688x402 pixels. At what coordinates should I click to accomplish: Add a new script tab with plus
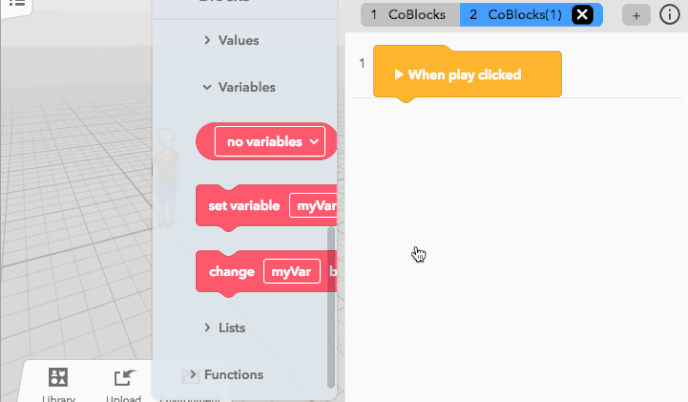[x=636, y=15]
